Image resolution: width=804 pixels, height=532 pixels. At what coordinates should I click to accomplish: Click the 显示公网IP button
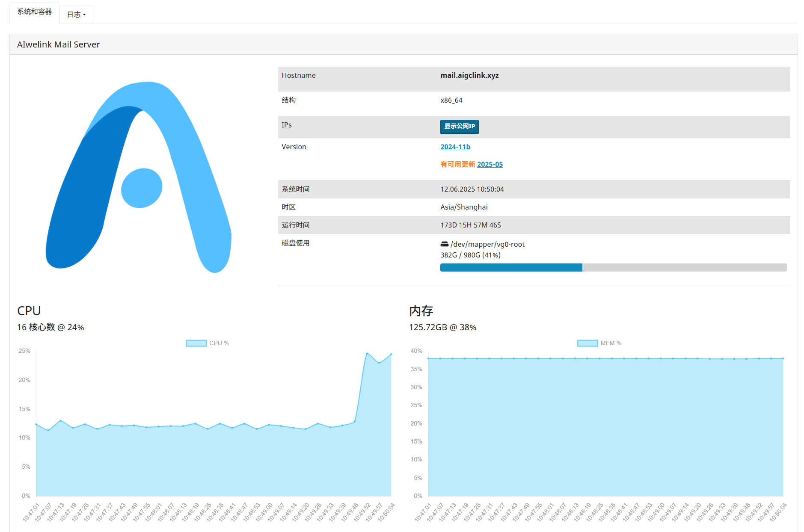[459, 127]
